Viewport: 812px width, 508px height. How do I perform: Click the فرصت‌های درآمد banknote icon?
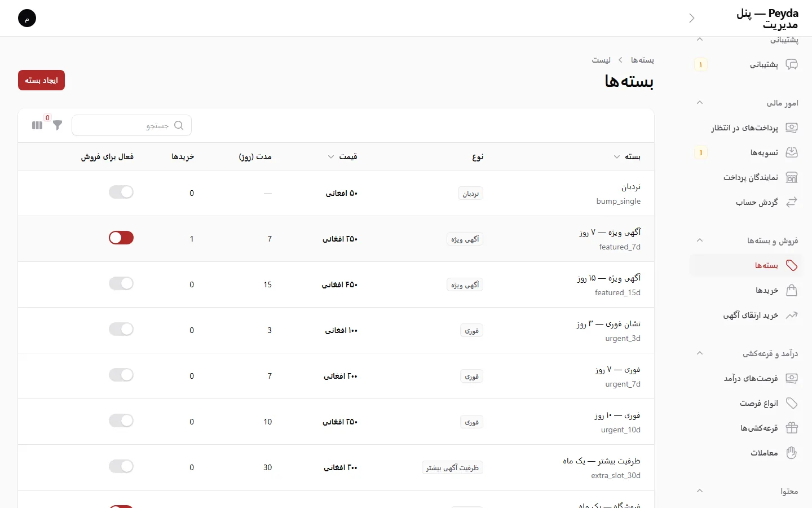(792, 378)
